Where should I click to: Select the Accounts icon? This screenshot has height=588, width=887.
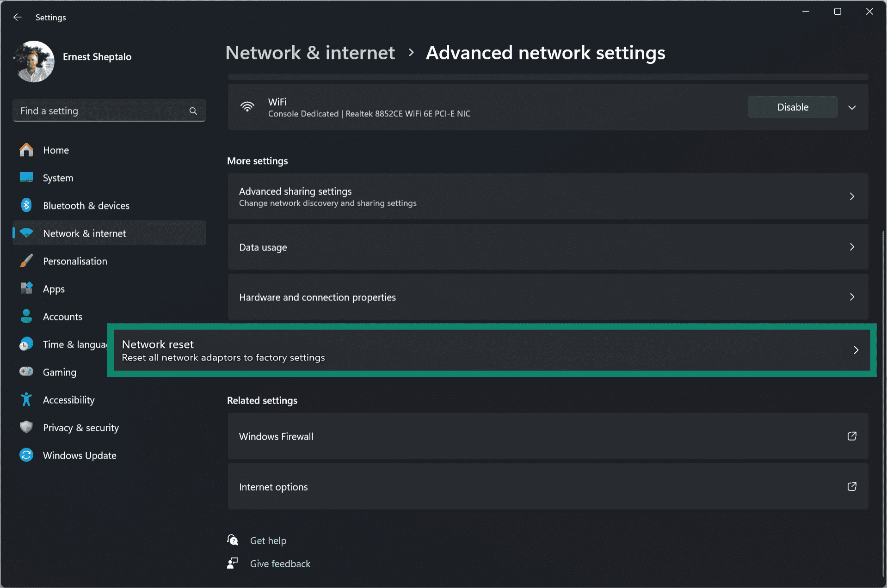click(26, 316)
